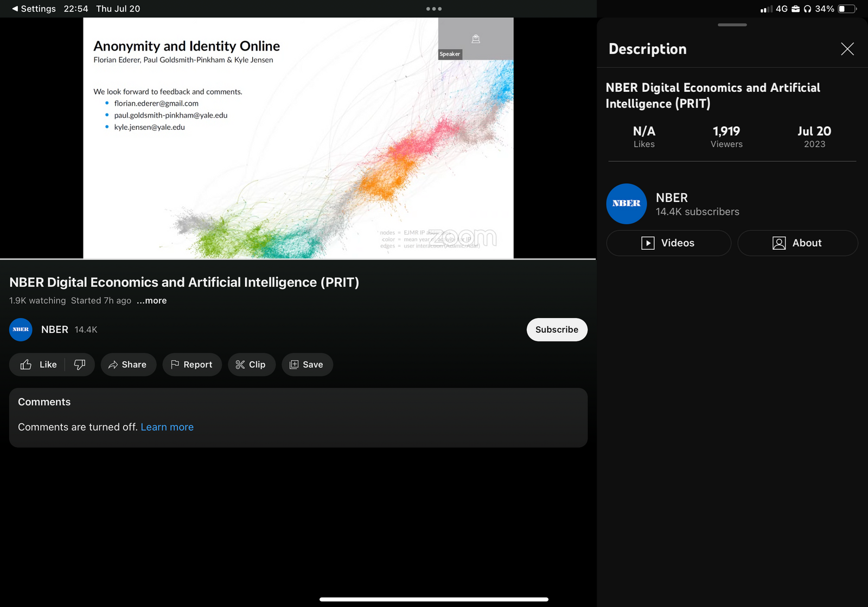Go back to Settings app

coord(34,9)
